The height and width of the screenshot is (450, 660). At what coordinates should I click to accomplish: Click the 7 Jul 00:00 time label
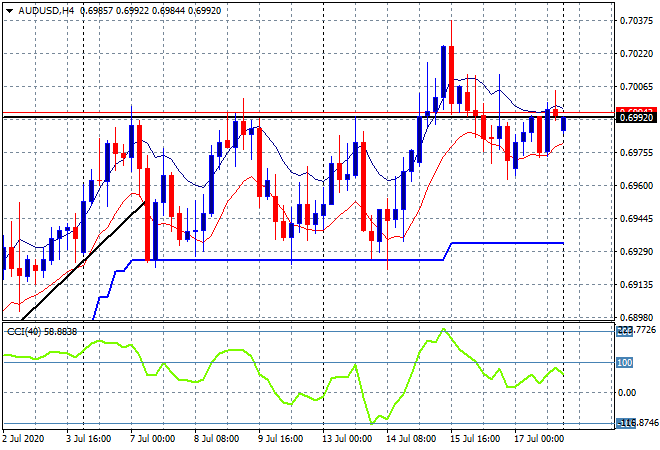(152, 439)
